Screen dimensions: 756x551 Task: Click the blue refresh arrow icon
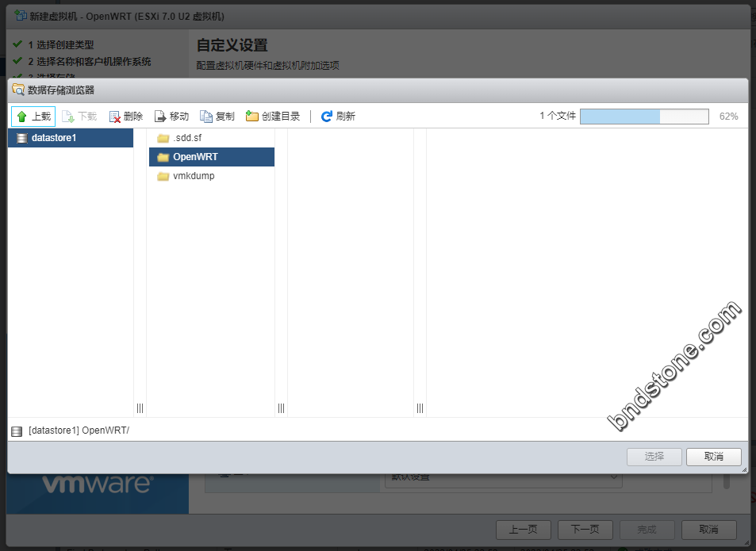pos(326,116)
